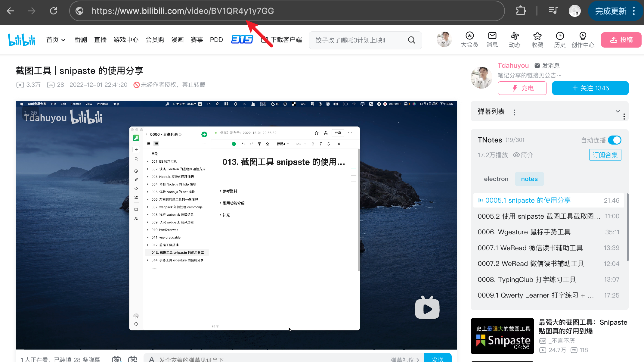Switch to the electron tab
The height and width of the screenshot is (362, 644).
[496, 179]
